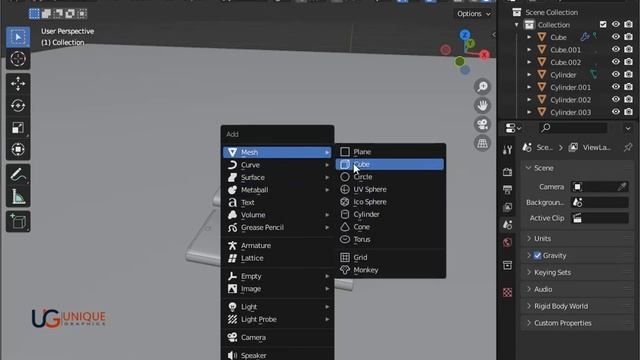The width and height of the screenshot is (640, 360).
Task: Collapse the Collection tree arrow
Action: coord(517,24)
